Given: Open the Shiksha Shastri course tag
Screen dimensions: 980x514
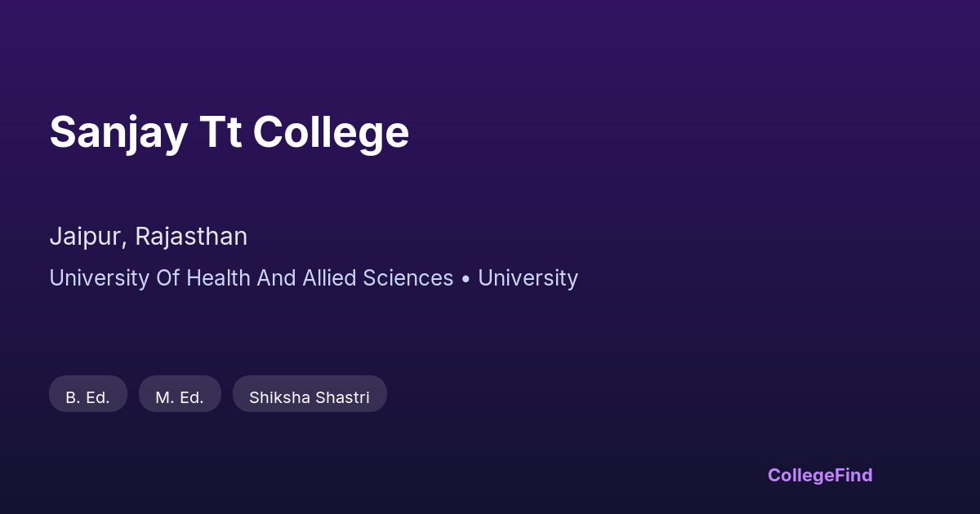Looking at the screenshot, I should pyautogui.click(x=309, y=397).
